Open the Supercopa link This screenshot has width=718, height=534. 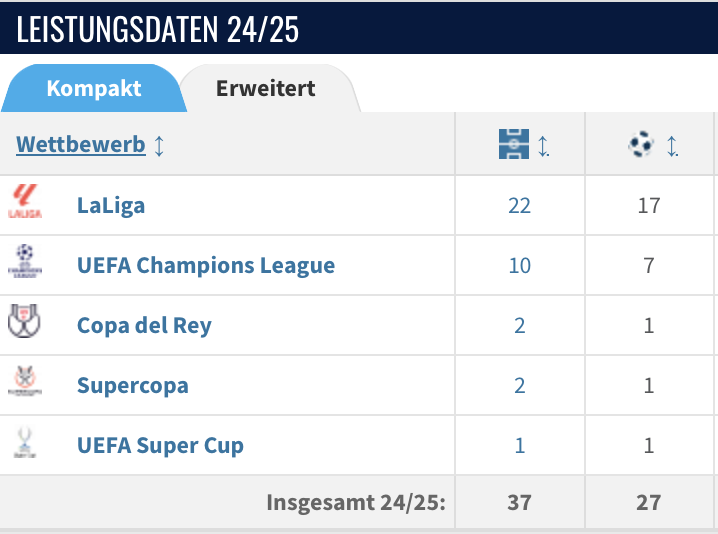[132, 386]
